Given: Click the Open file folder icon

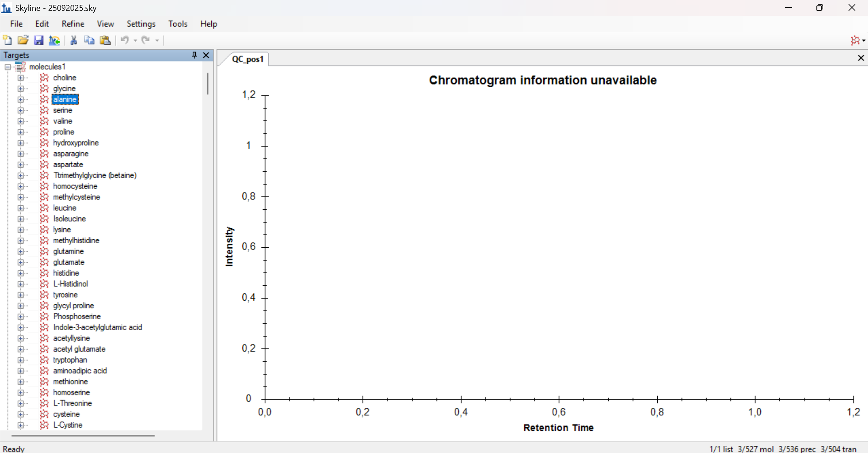Looking at the screenshot, I should point(23,40).
